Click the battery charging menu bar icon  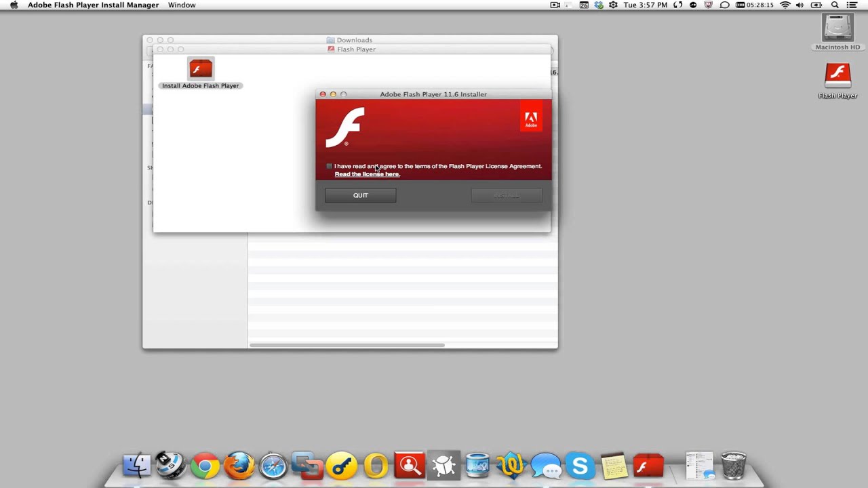(816, 5)
